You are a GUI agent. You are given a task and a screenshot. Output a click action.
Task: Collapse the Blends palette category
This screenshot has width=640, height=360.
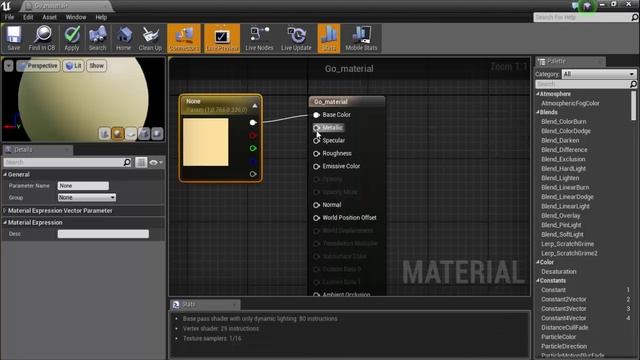click(x=538, y=112)
